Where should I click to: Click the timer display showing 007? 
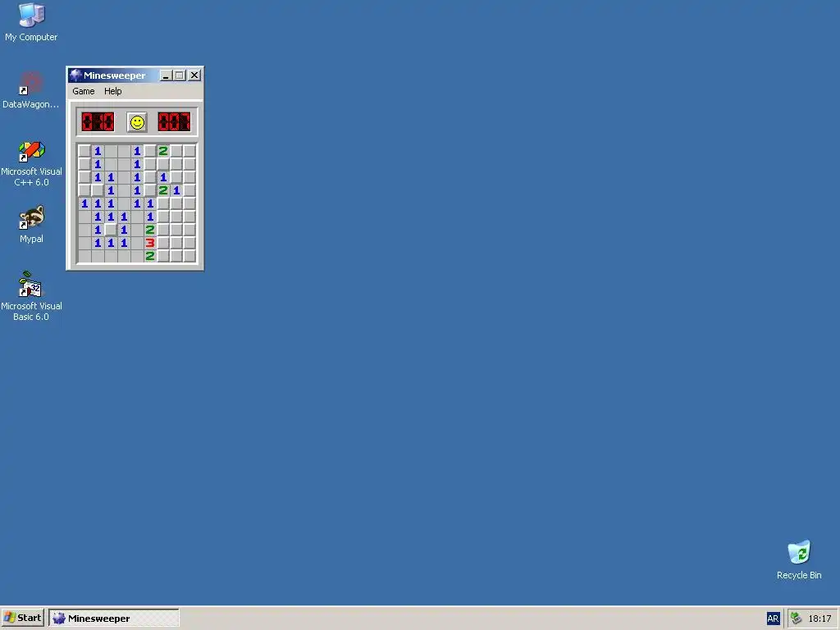tap(174, 122)
